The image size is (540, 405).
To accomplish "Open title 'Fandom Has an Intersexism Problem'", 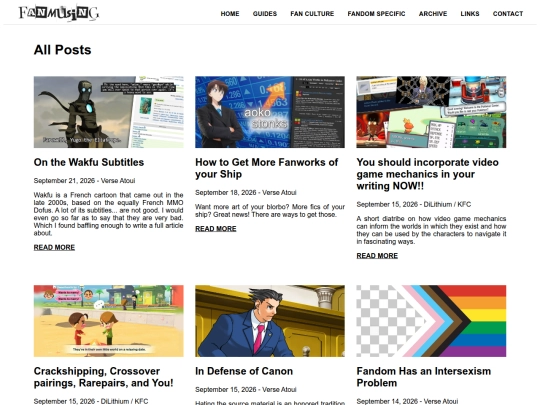I will click(424, 377).
